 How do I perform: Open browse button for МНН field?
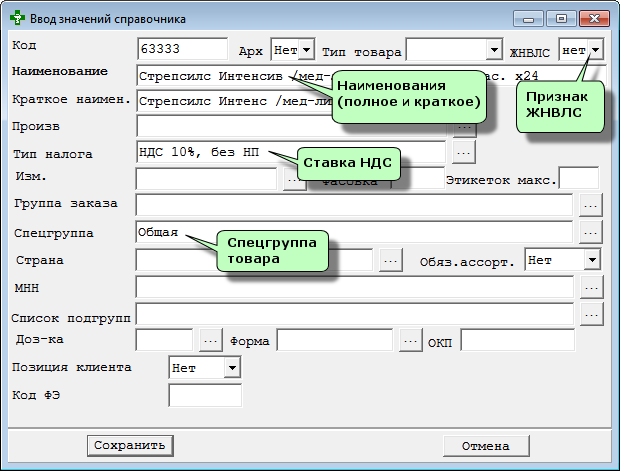pyautogui.click(x=591, y=288)
